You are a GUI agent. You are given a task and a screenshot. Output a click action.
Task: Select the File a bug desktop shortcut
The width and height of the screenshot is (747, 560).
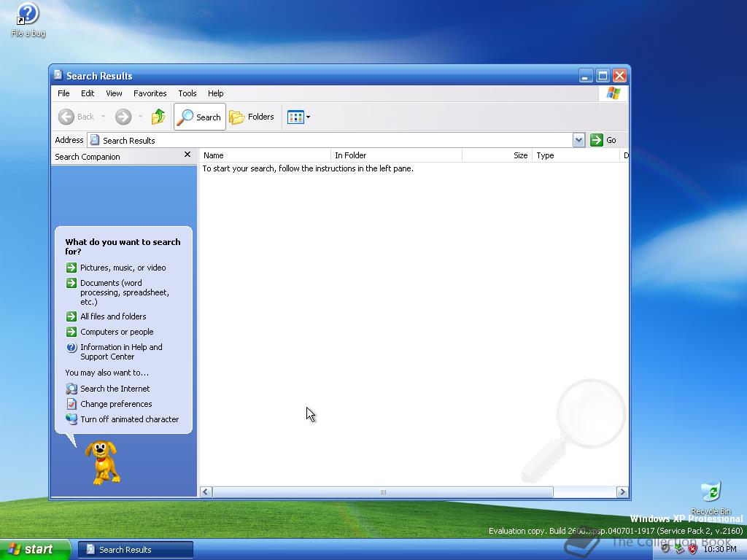click(x=28, y=20)
